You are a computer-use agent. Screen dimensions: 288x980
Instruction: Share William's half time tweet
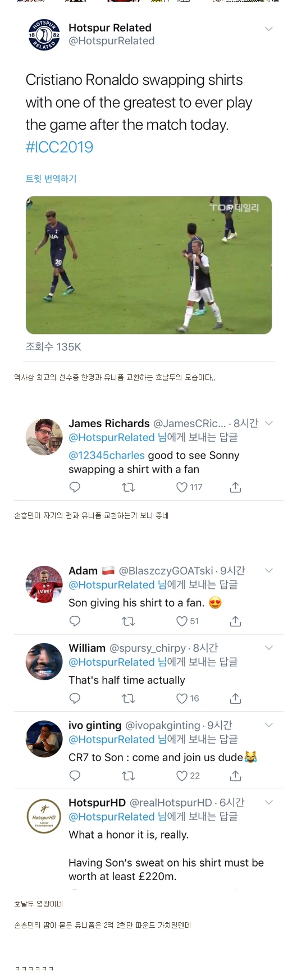[235, 698]
